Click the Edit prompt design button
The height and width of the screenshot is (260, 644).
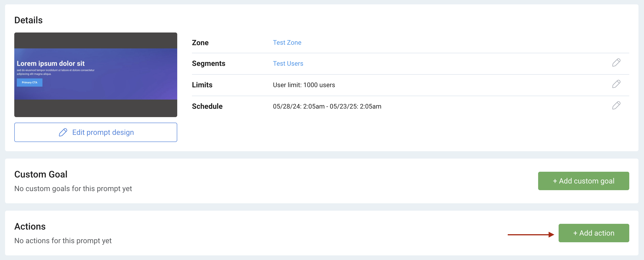tap(96, 132)
